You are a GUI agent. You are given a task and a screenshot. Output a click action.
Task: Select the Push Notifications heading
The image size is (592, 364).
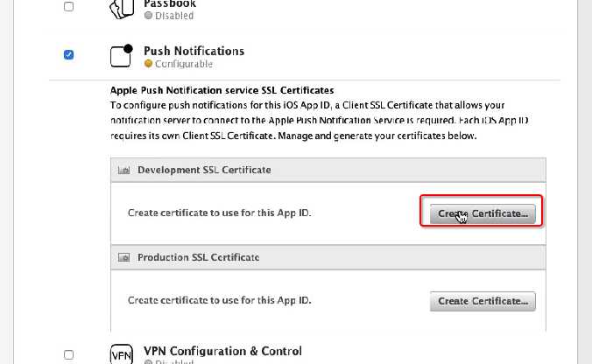pos(194,51)
